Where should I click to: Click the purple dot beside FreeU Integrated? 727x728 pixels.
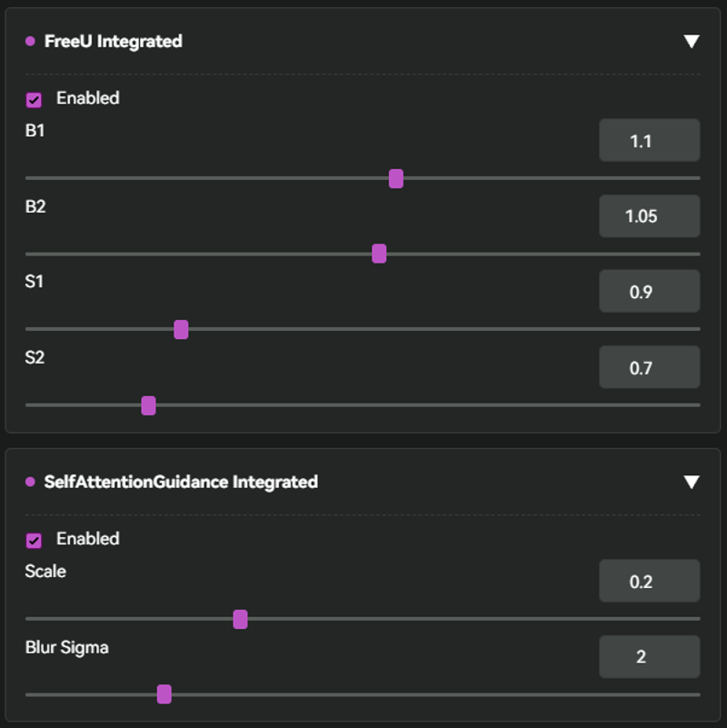pos(30,42)
